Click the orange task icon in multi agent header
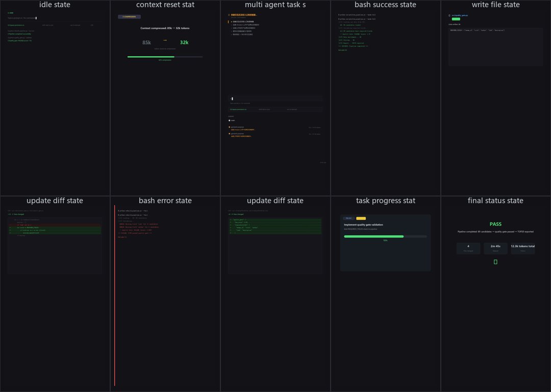 click(x=229, y=15)
